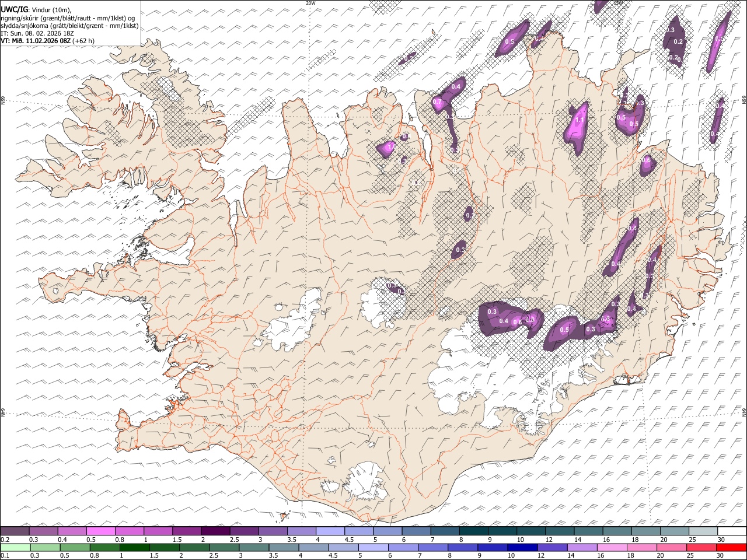Image resolution: width=747 pixels, height=560 pixels.
Task: Click the '20W' longitude label at top
Action: click(x=310, y=3)
